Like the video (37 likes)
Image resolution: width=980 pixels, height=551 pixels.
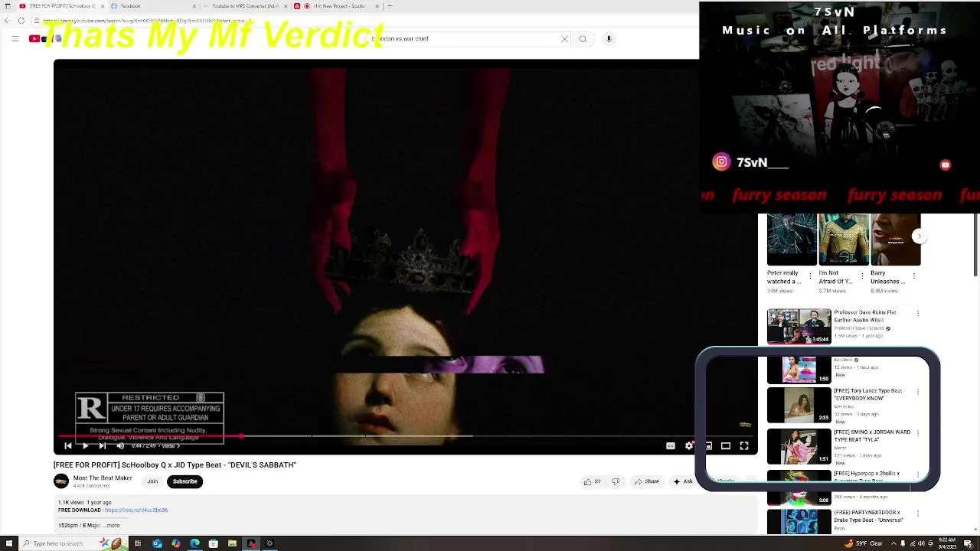[x=593, y=481]
